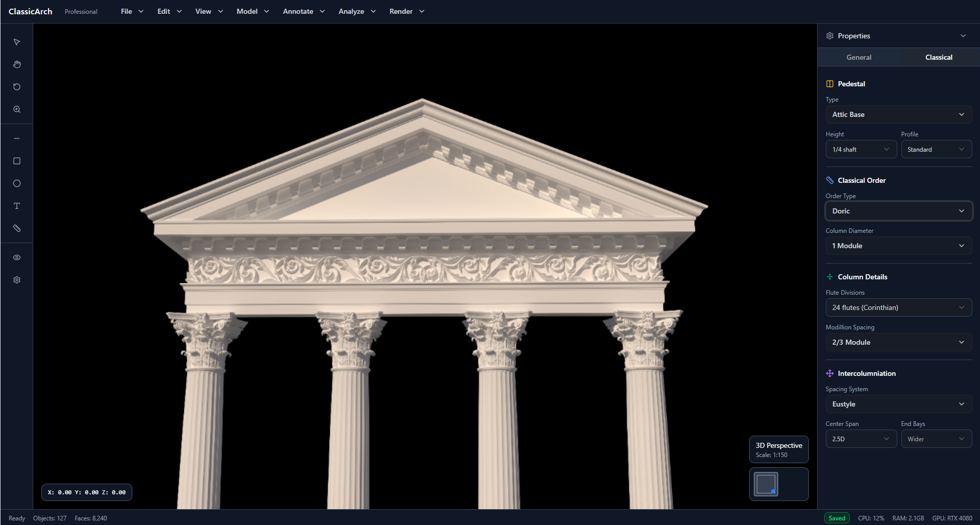The height and width of the screenshot is (525, 980).
Task: Click the 3D Perspective view button
Action: (778, 449)
